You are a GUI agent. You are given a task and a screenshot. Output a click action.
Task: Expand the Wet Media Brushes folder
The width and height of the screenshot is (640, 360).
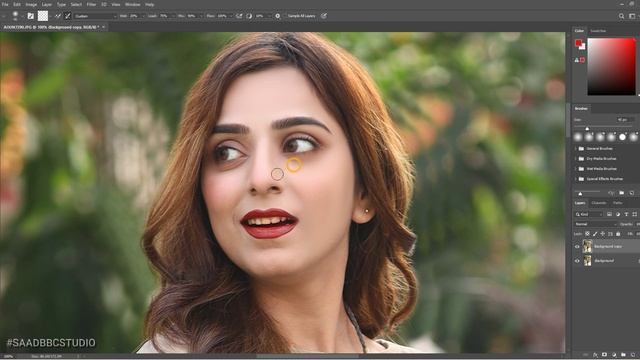pos(576,169)
